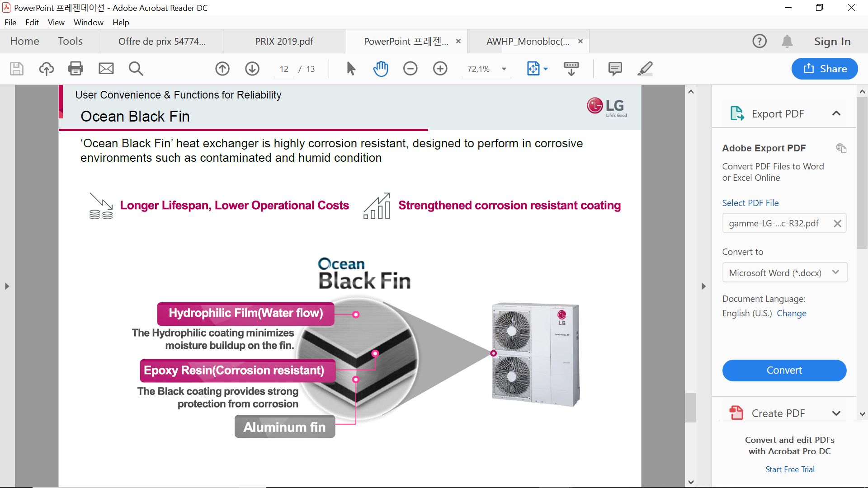Image resolution: width=868 pixels, height=488 pixels.
Task: Click the upload to cloud icon
Action: (x=46, y=69)
